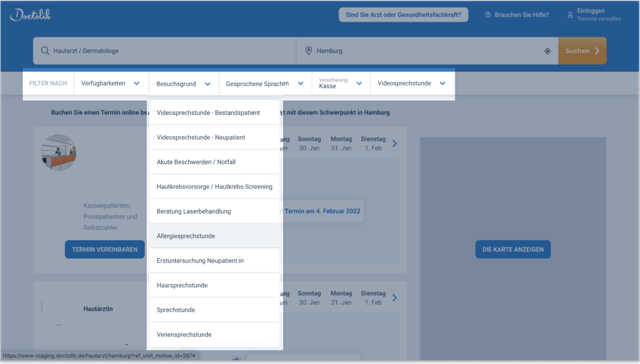Choose Hautkrebsvorsorge / Hautkrebs-Screening option

pos(214,187)
